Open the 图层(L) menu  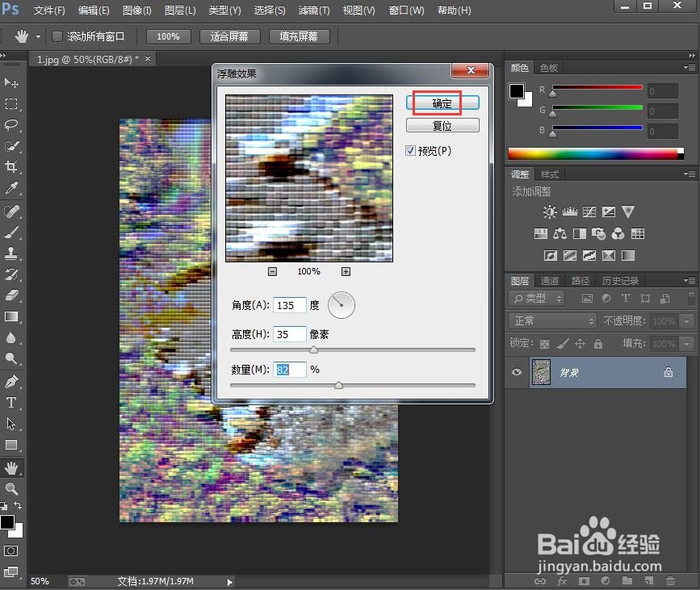tap(180, 10)
